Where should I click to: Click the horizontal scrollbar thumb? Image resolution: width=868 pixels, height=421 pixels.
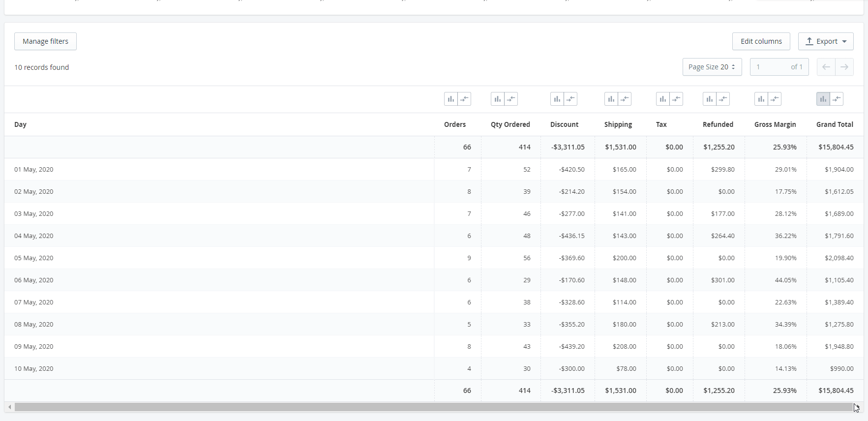[x=433, y=407]
